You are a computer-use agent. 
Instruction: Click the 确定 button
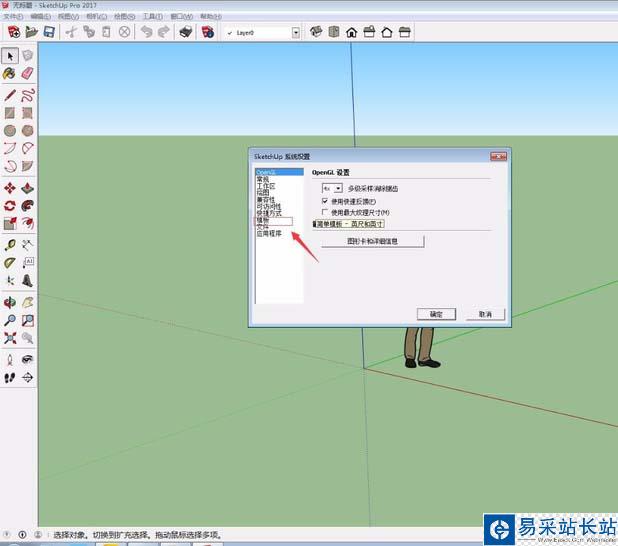click(436, 314)
